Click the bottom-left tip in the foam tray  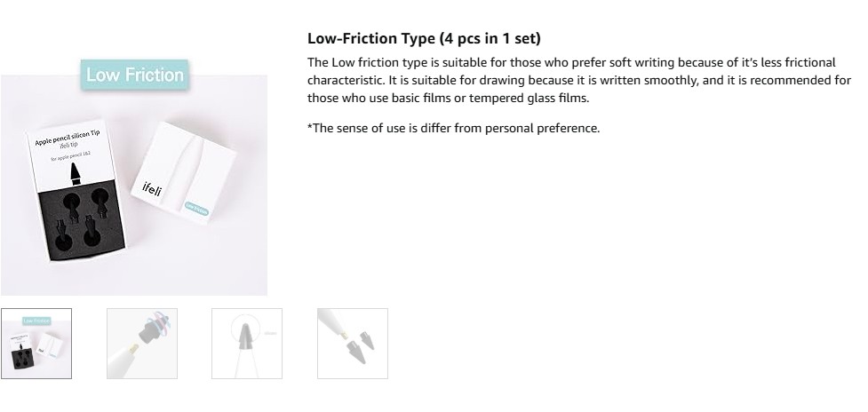coord(62,229)
